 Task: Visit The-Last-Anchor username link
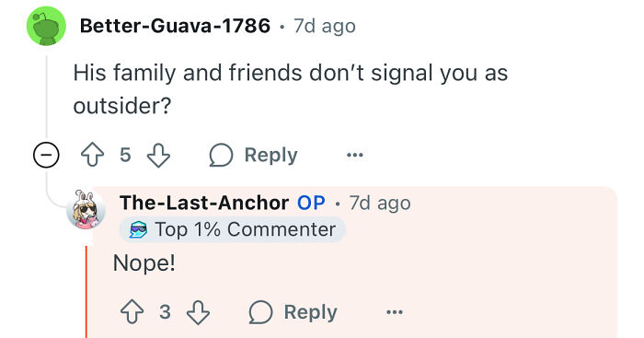click(204, 203)
